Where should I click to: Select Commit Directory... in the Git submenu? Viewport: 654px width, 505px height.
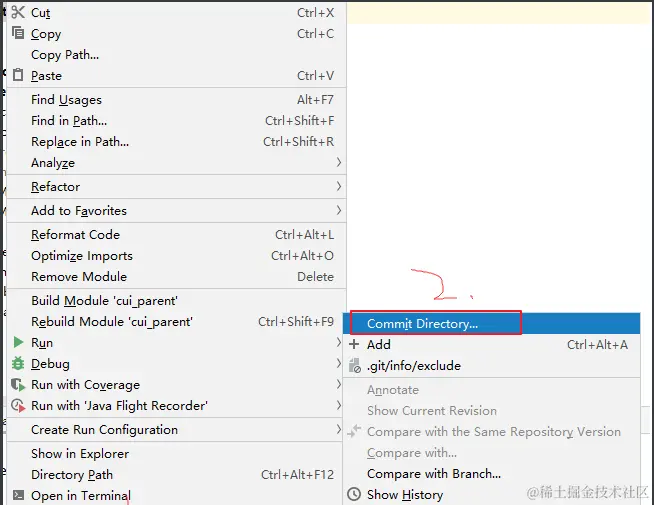(491, 323)
